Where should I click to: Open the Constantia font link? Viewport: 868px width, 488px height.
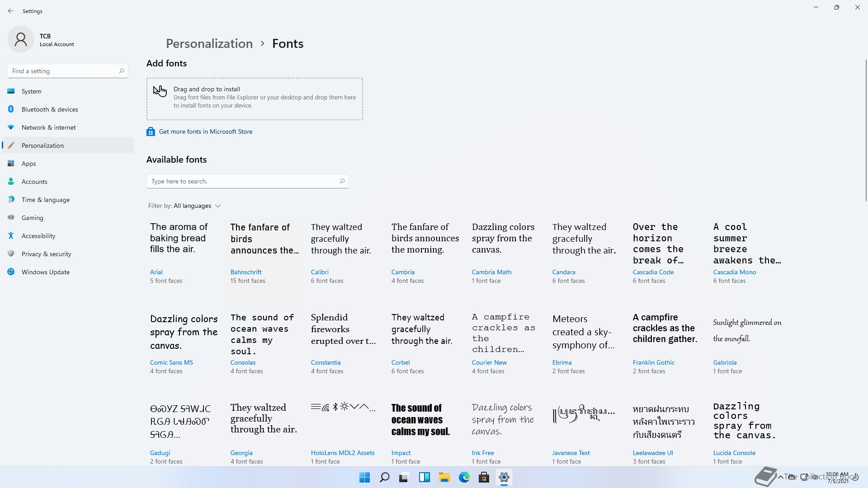[x=325, y=362]
